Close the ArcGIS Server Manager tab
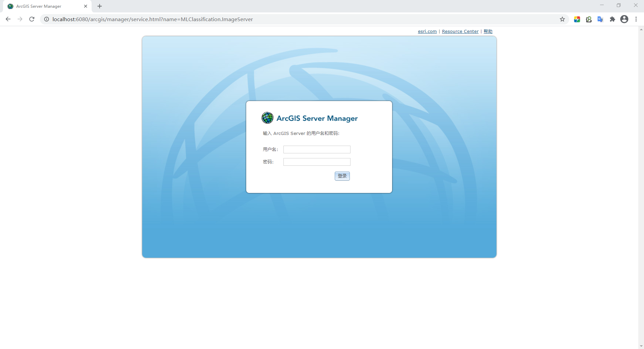The image size is (644, 349). click(86, 6)
